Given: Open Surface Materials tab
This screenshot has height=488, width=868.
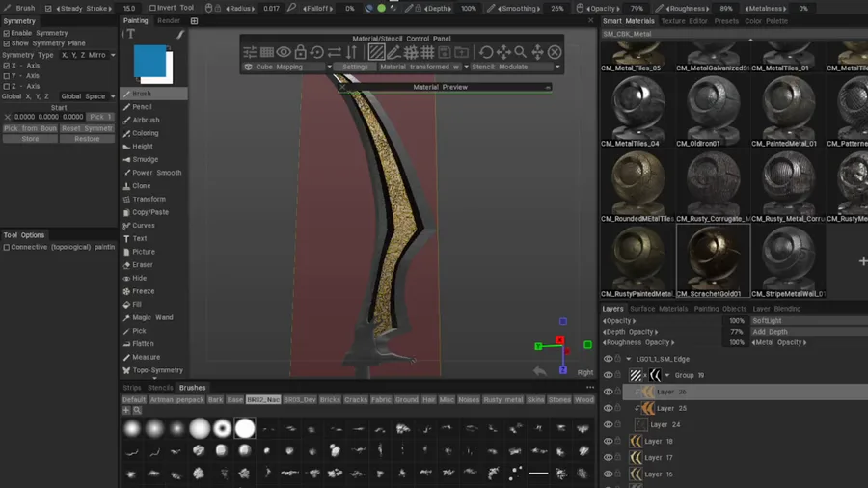Looking at the screenshot, I should (659, 309).
